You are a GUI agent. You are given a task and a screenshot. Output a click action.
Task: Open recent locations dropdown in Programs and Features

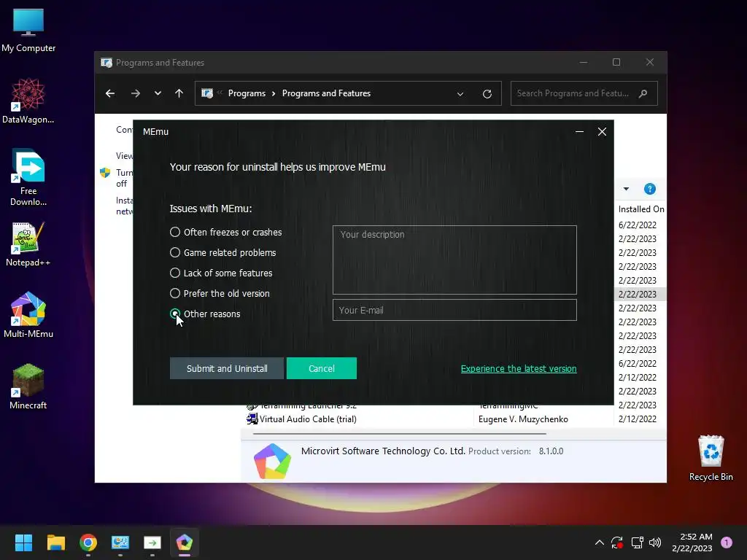[x=158, y=93]
